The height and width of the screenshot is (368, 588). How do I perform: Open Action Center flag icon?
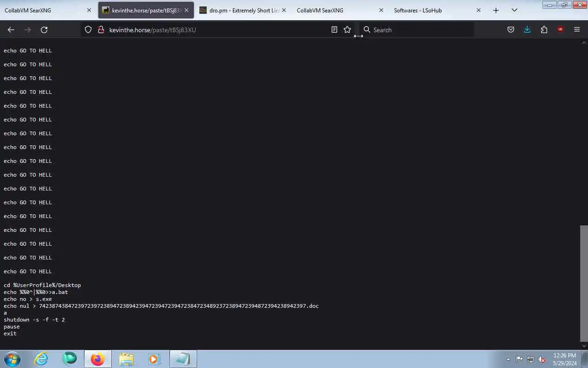coord(519,359)
